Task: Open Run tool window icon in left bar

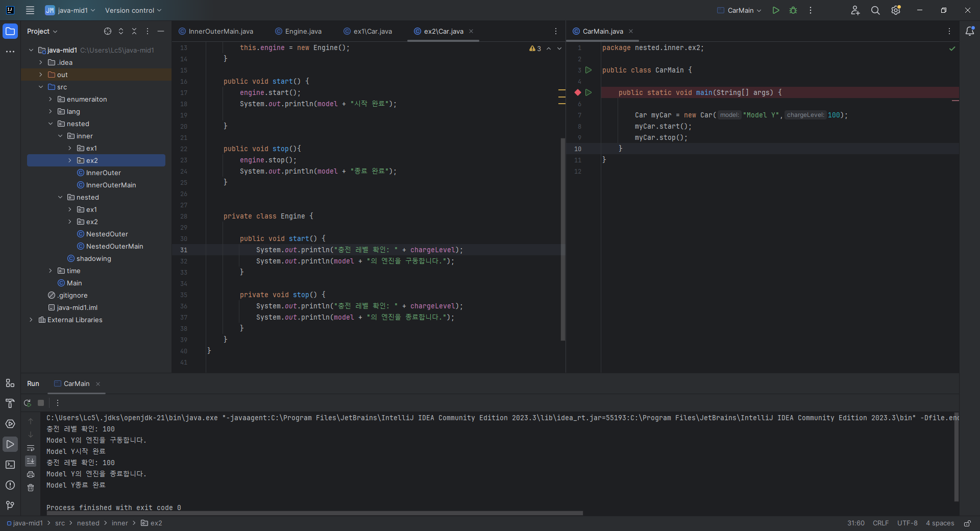Action: [x=10, y=444]
